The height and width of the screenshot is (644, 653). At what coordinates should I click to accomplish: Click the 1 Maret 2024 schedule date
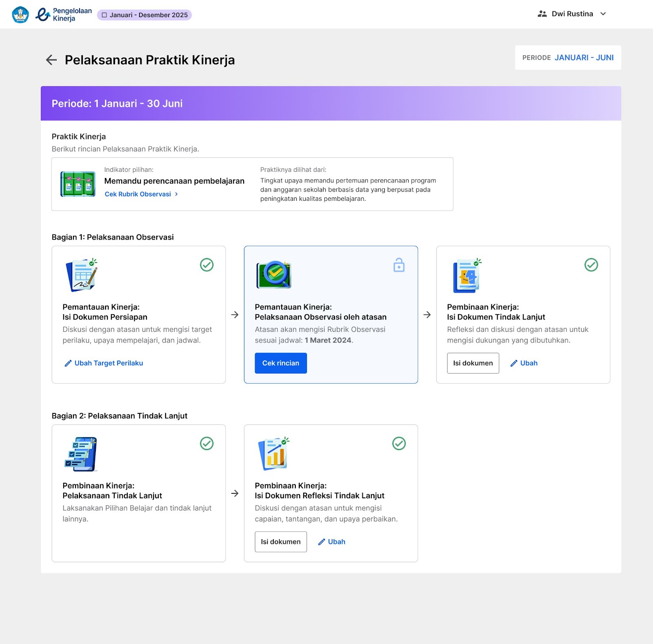(328, 340)
